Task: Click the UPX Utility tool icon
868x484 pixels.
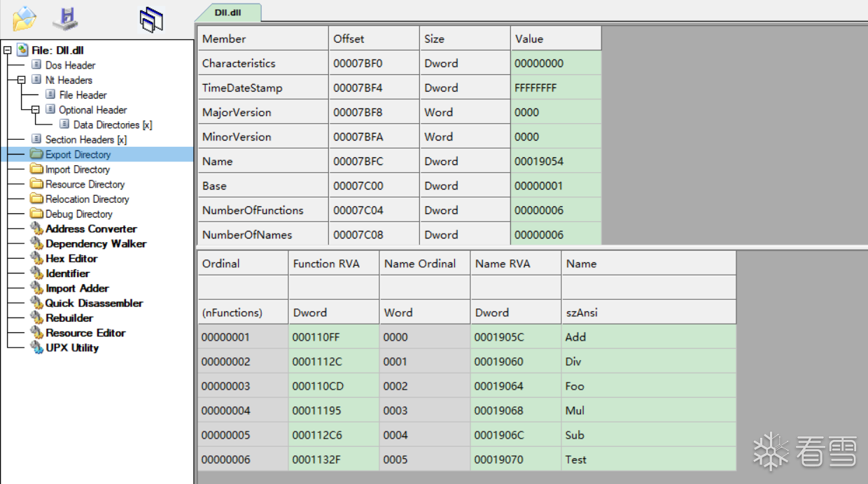Action: tap(36, 348)
